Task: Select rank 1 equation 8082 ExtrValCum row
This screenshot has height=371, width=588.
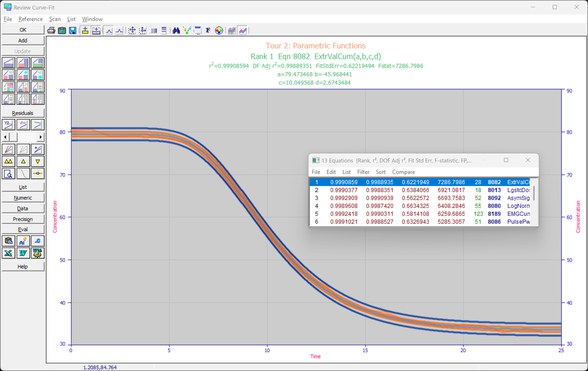Action: point(420,182)
